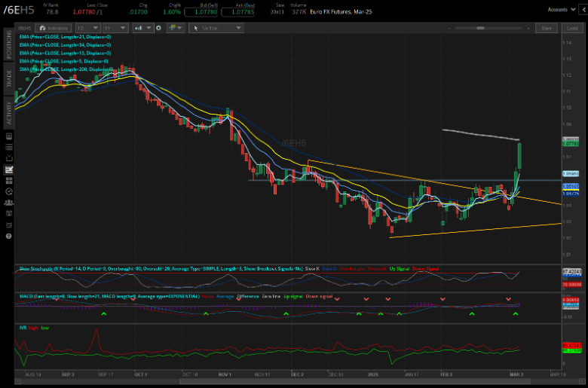Click the Euro FX Futures, Mar-25 description
The width and height of the screenshot is (588, 388).
[341, 12]
